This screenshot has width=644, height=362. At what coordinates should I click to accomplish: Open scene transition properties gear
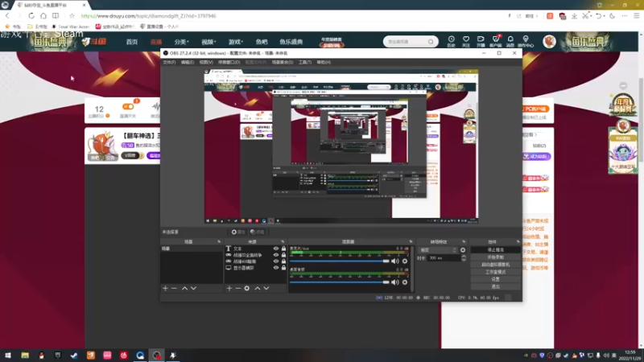click(x=463, y=250)
